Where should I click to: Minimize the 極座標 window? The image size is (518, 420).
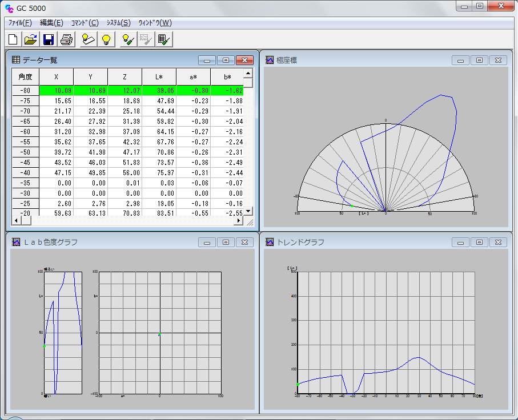click(460, 60)
